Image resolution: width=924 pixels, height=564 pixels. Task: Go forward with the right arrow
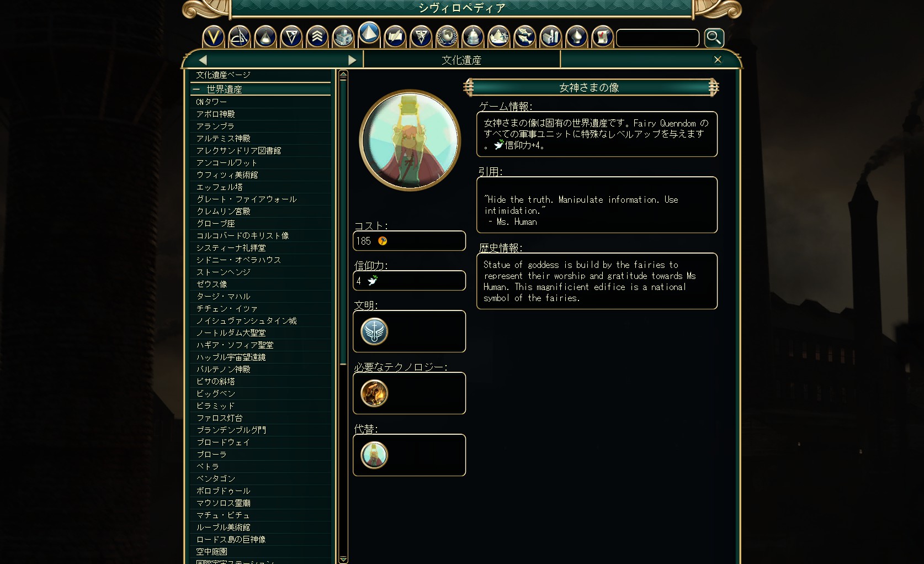click(352, 60)
